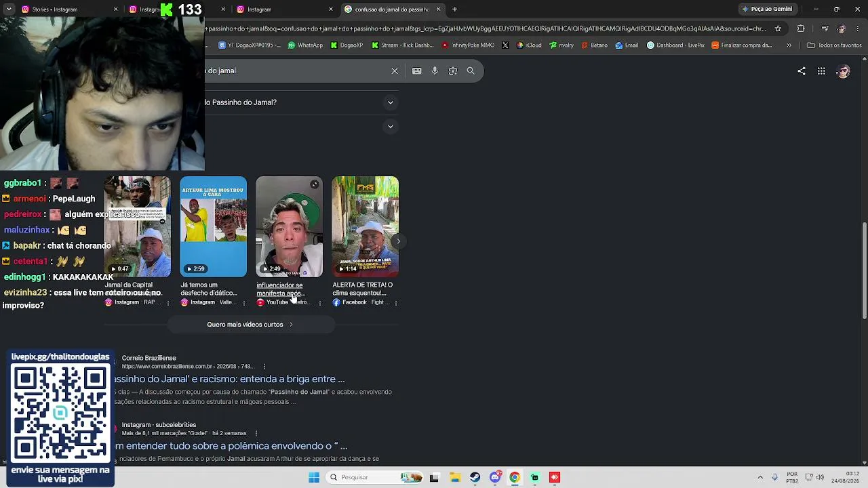Open the on-screen keyboard input tool
868x488 pixels.
point(416,70)
